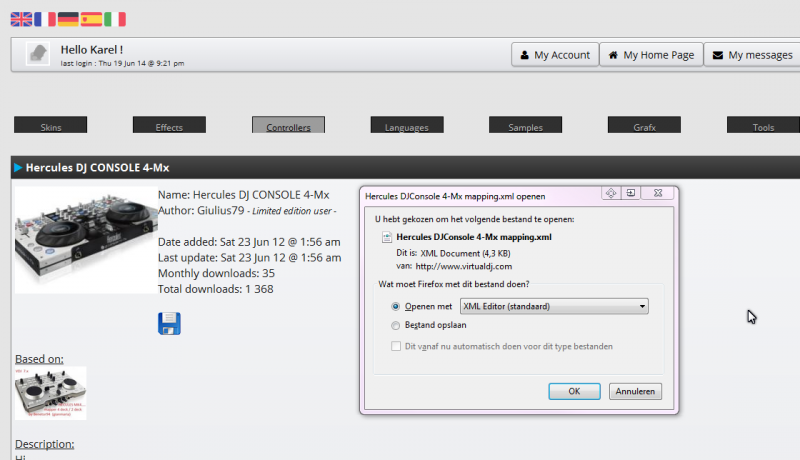
Task: Click the My Account button
Action: coord(555,55)
